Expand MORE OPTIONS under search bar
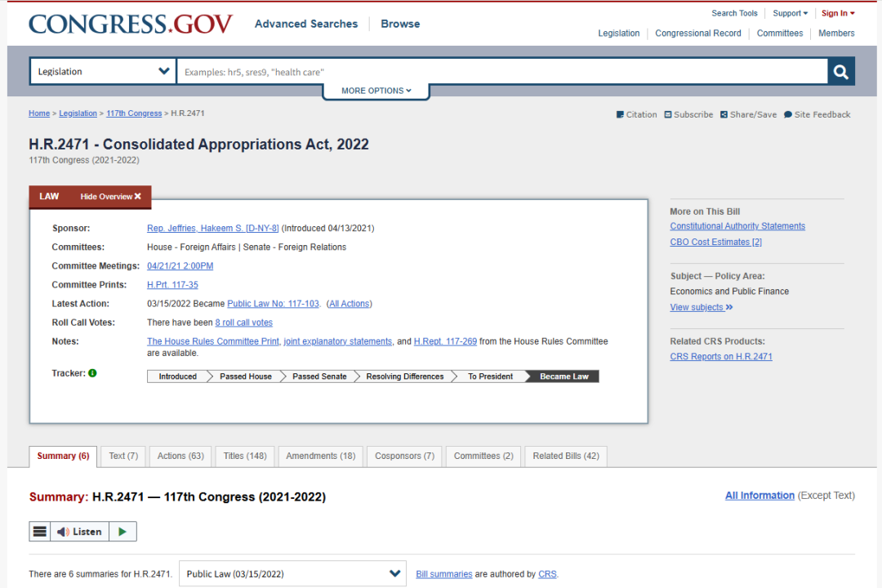Screen dimensions: 882x588 click(376, 91)
